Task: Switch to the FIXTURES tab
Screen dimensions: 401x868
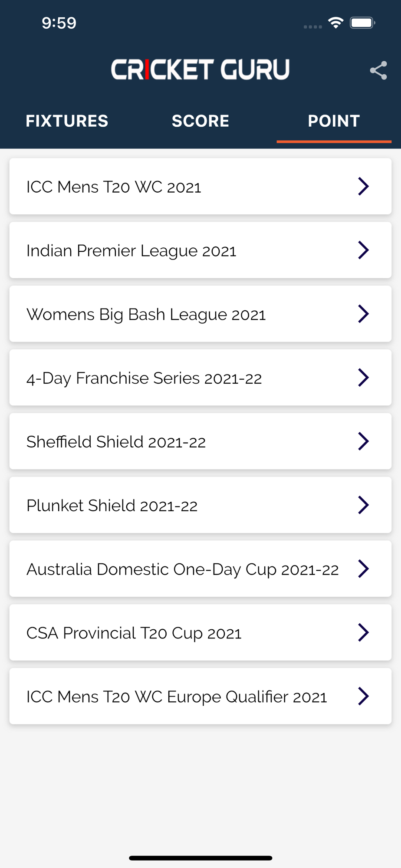Action: [67, 121]
